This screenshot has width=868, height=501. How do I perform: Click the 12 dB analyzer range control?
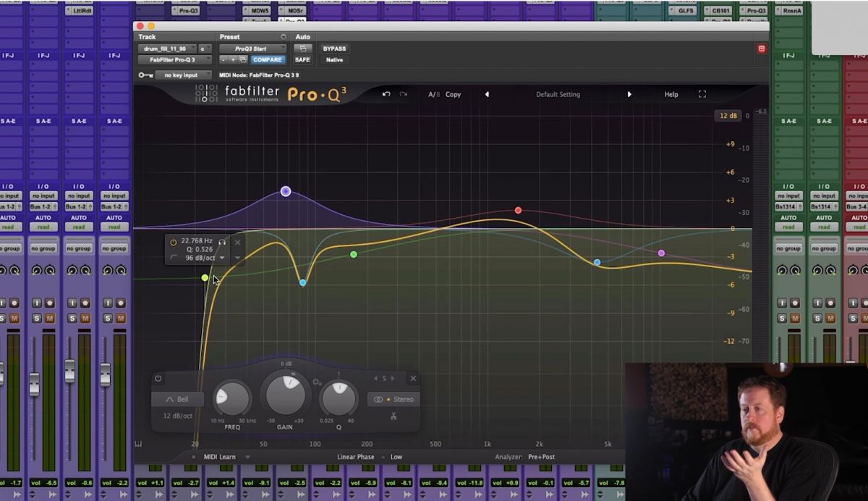click(x=728, y=115)
